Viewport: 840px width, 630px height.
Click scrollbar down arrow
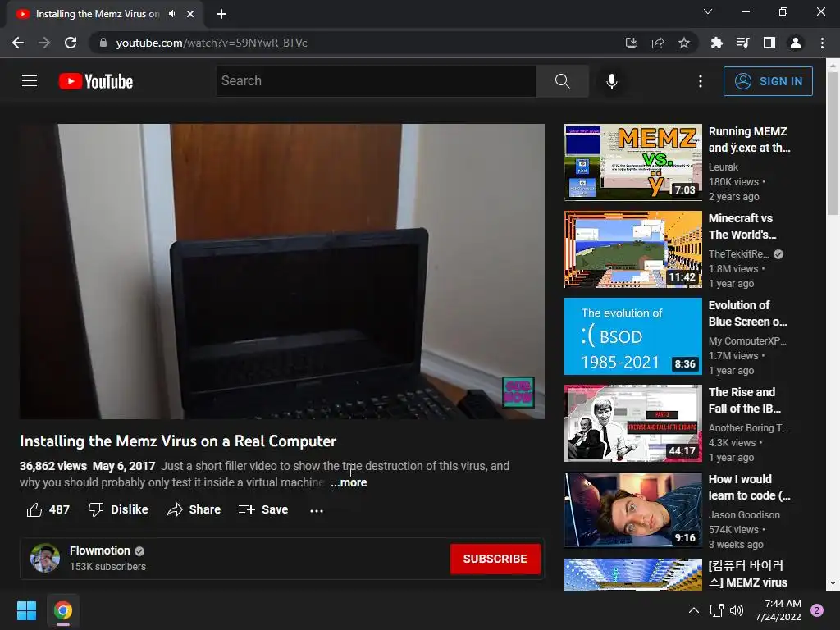tap(833, 583)
